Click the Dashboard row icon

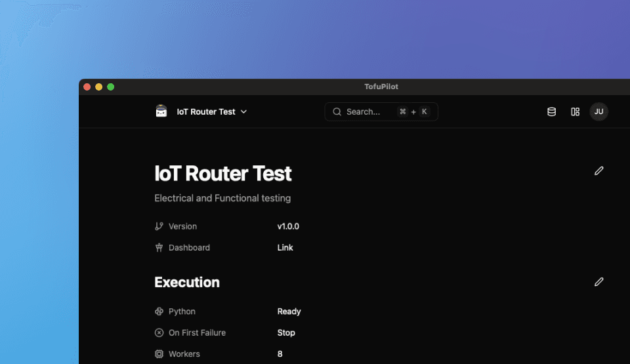coord(159,248)
